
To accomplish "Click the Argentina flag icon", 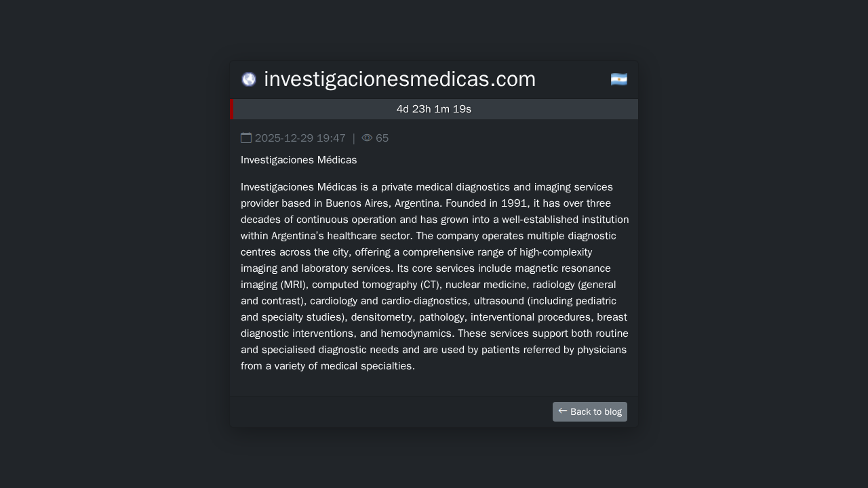I will (x=618, y=79).
